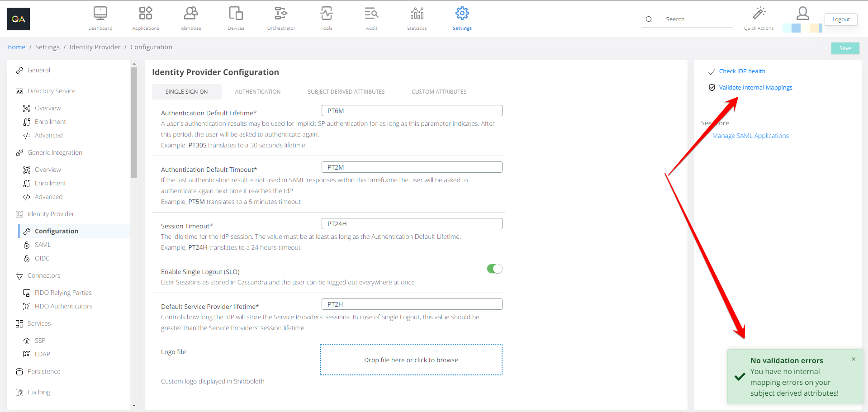Viewport: 868px width, 412px height.
Task: Click the sidebar vertical scrollbar thumb
Action: 134,122
